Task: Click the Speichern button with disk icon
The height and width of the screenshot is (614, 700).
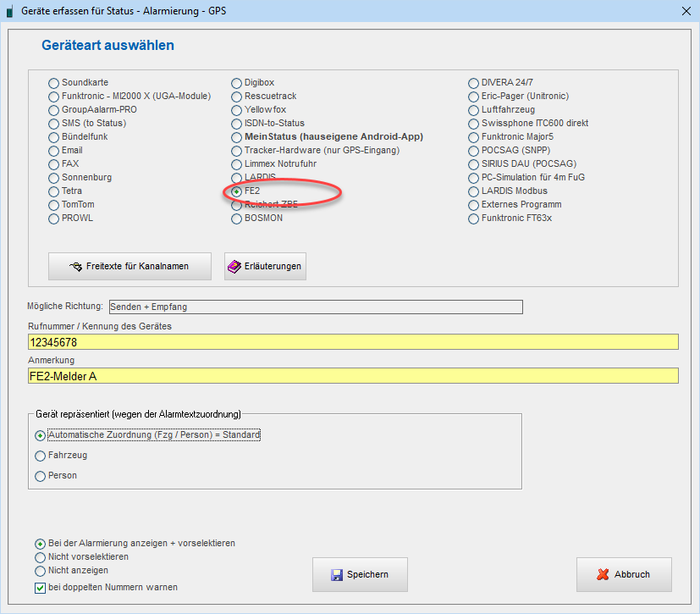Action: pos(360,574)
